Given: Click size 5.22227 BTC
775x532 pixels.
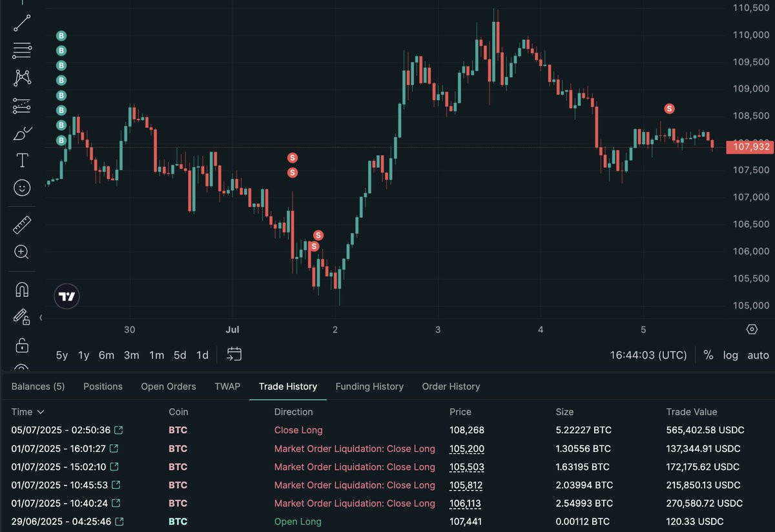Looking at the screenshot, I should click(583, 430).
